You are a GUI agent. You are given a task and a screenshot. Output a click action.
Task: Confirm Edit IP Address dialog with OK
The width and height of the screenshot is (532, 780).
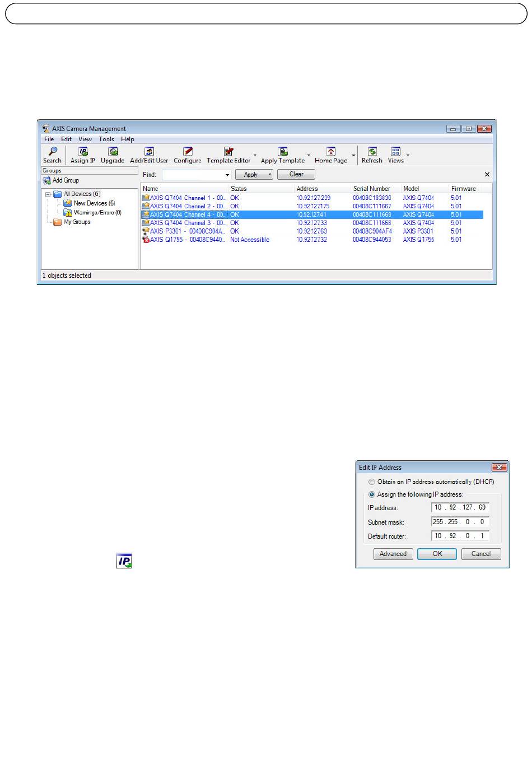pyautogui.click(x=437, y=554)
